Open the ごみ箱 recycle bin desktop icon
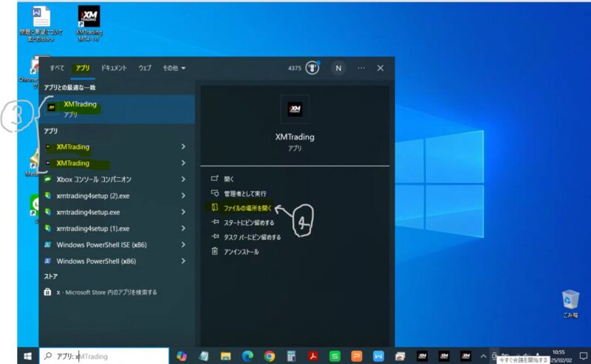The image size is (591, 364). [570, 303]
